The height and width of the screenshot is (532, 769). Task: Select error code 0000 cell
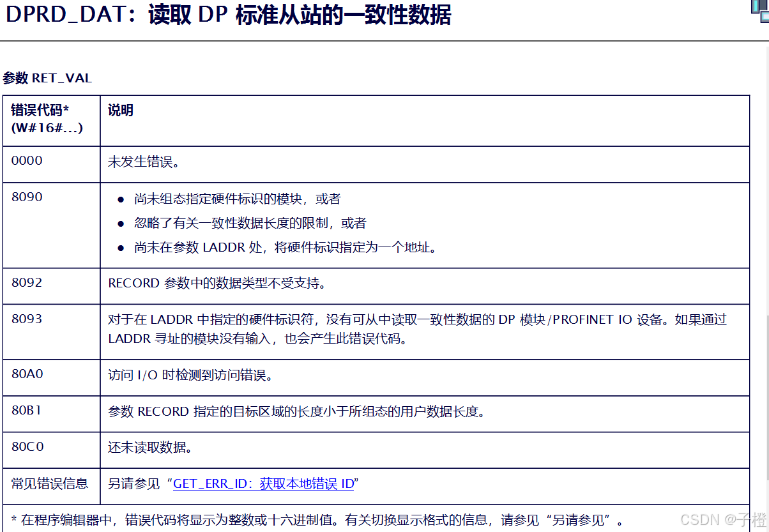pos(27,160)
